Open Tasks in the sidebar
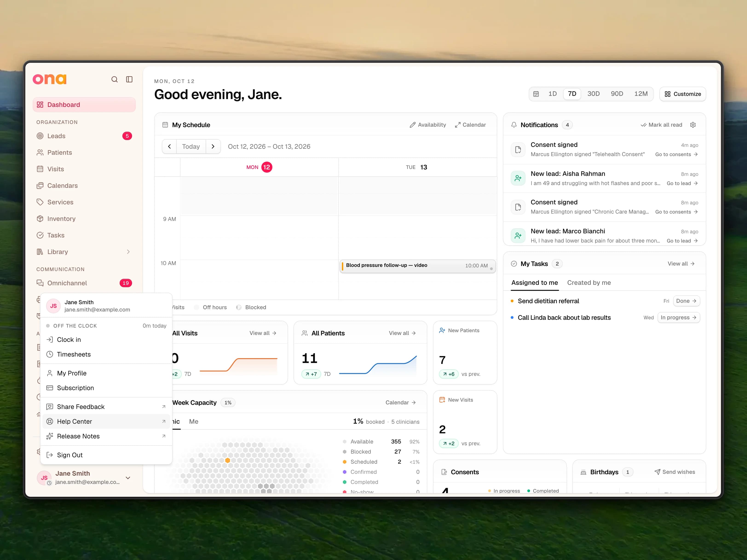Viewport: 747px width, 560px height. pyautogui.click(x=84, y=235)
